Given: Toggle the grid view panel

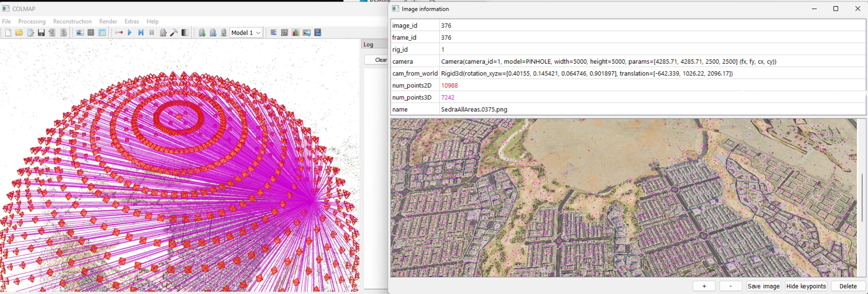Looking at the screenshot, I should [x=91, y=32].
